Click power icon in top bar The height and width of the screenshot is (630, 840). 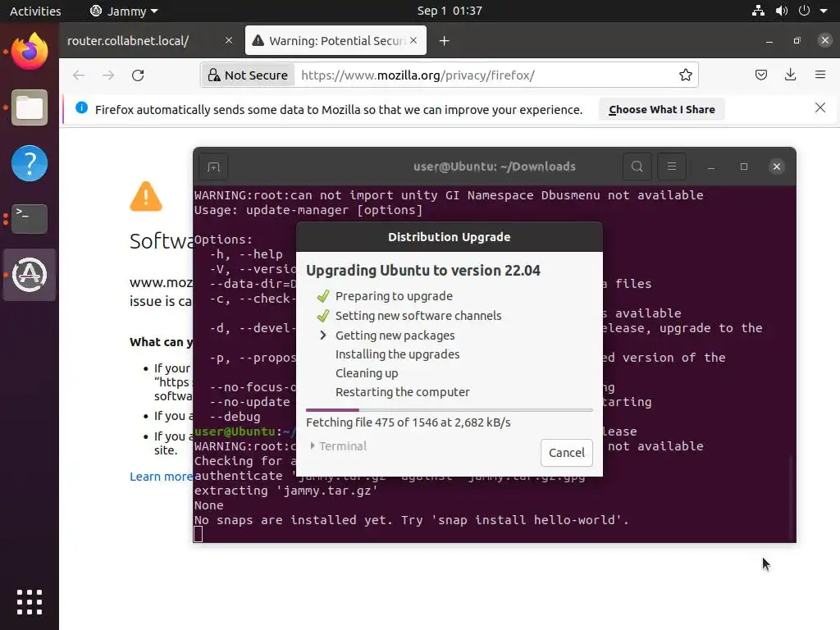point(804,11)
